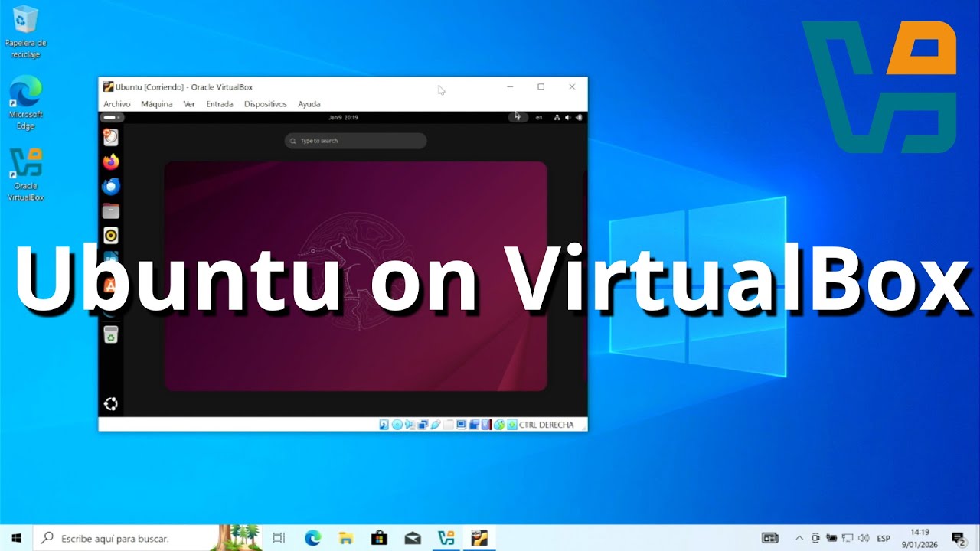The width and height of the screenshot is (980, 551).
Task: Click the Windows network tray icon
Action: click(x=848, y=538)
